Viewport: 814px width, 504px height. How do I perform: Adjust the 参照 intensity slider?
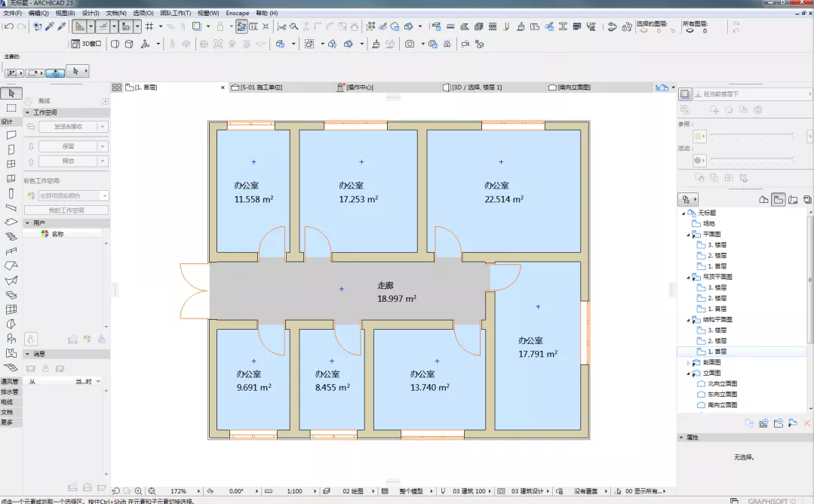752,136
